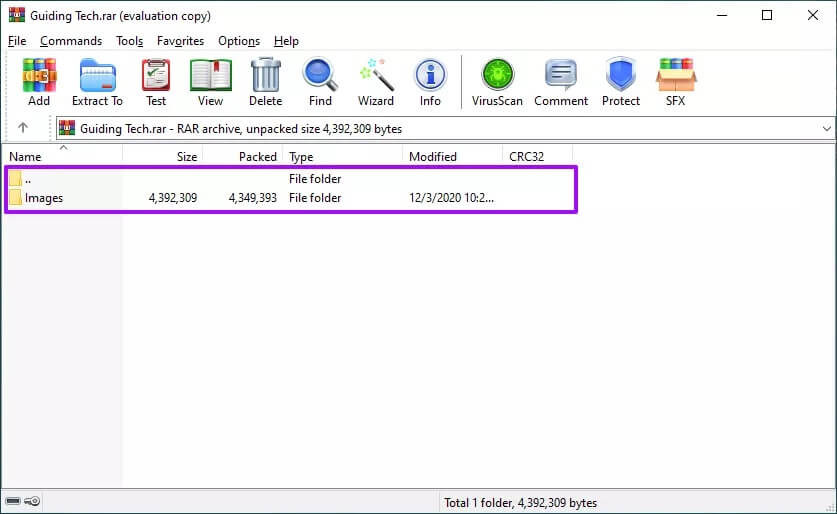Image resolution: width=837 pixels, height=514 pixels.
Task: Close the WinRAR window
Action: coord(812,15)
